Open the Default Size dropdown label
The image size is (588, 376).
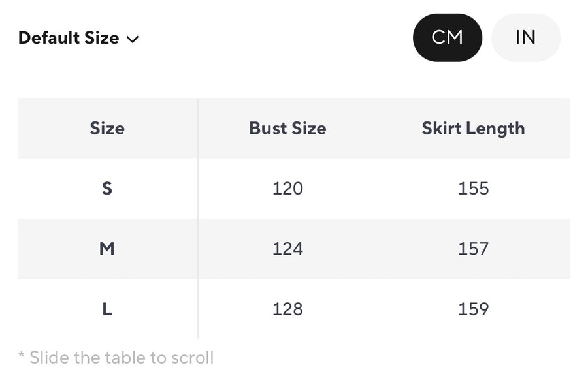click(x=69, y=38)
